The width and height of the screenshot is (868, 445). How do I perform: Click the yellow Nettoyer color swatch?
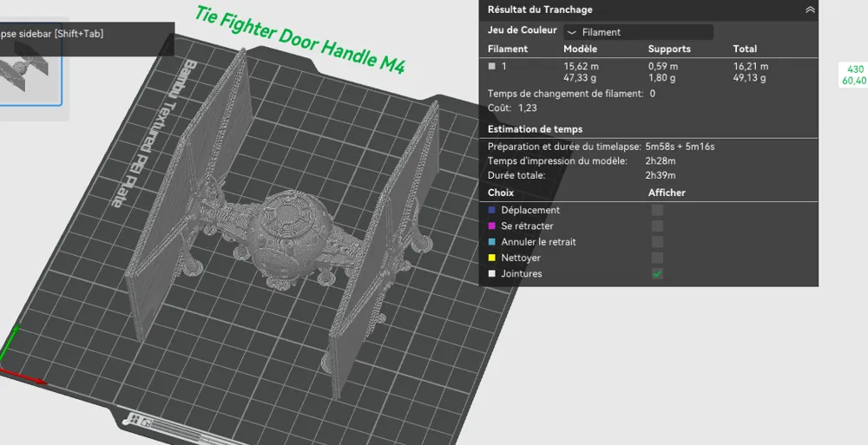pyautogui.click(x=491, y=258)
